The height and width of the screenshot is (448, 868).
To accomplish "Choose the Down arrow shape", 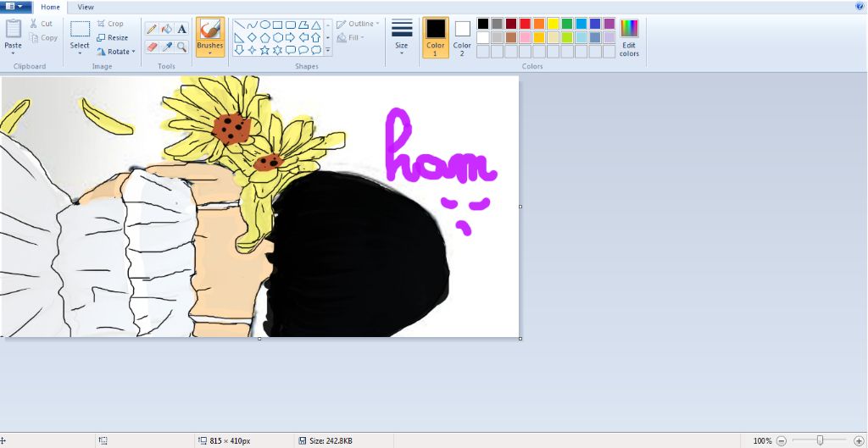I will (239, 50).
